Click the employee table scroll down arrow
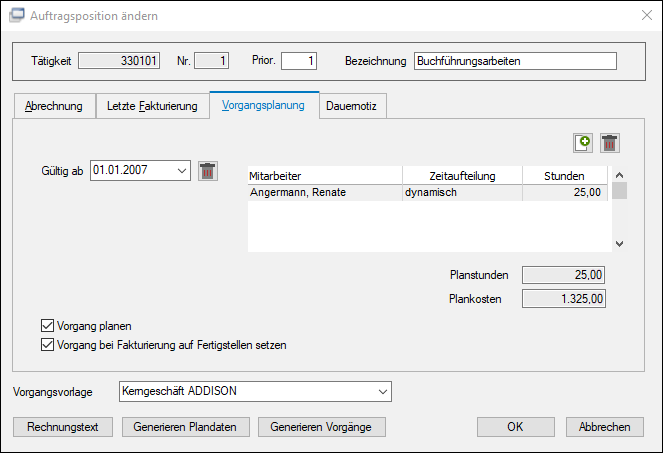Image resolution: width=663 pixels, height=453 pixels. click(619, 244)
